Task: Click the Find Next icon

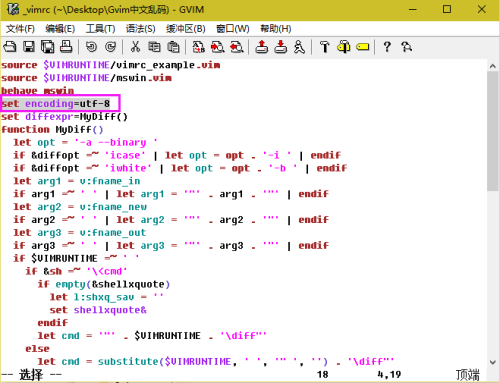Action: [x=218, y=47]
